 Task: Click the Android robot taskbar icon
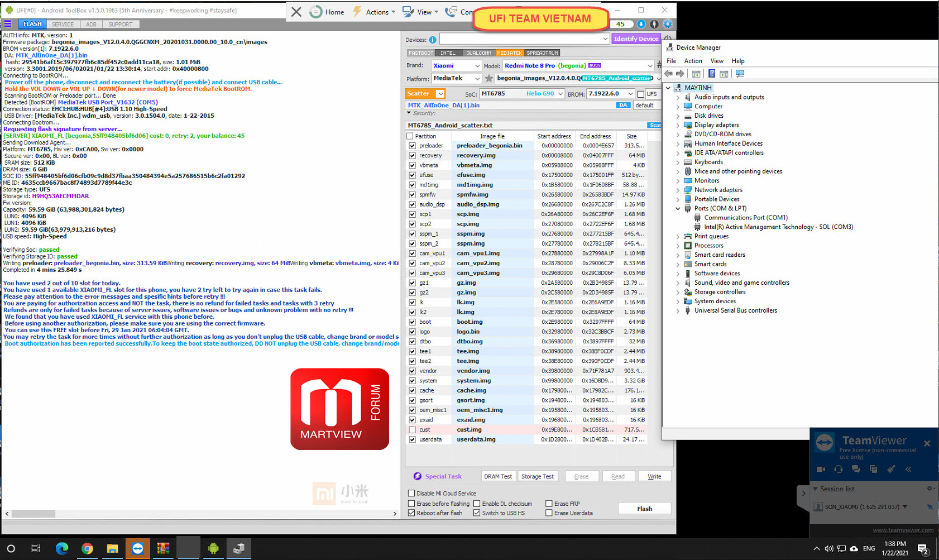coord(213,548)
